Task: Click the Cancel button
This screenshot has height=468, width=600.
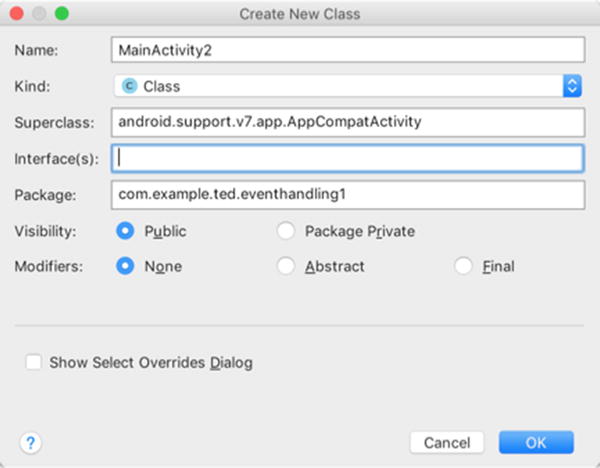Action: (x=447, y=443)
